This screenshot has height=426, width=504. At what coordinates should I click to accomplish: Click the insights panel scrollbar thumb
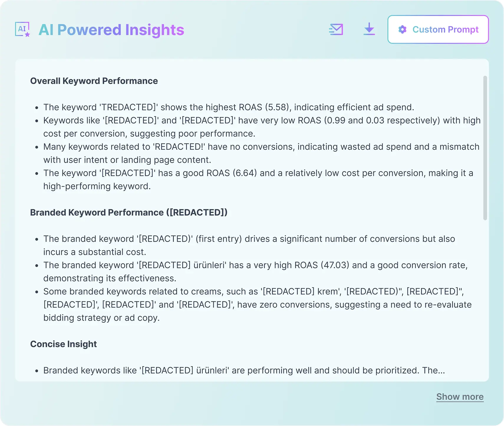(485, 147)
